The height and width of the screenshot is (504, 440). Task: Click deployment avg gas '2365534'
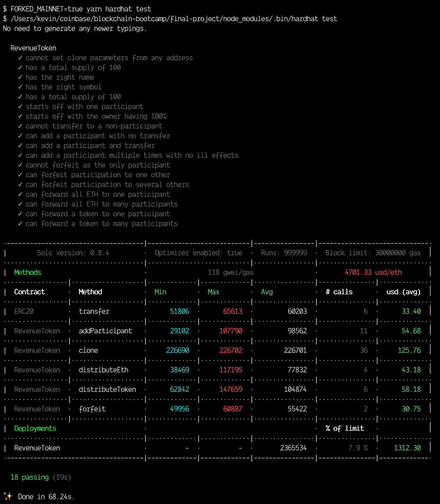coord(294,448)
